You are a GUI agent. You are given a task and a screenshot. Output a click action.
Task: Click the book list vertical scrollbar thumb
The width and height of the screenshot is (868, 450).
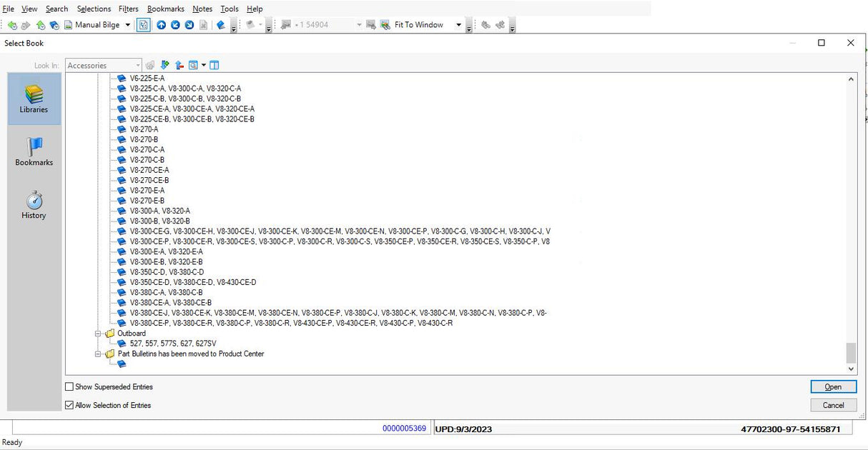(x=851, y=352)
